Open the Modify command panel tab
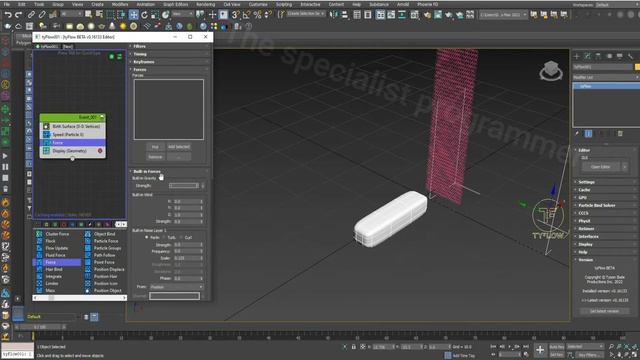The image size is (640, 360). point(587,56)
